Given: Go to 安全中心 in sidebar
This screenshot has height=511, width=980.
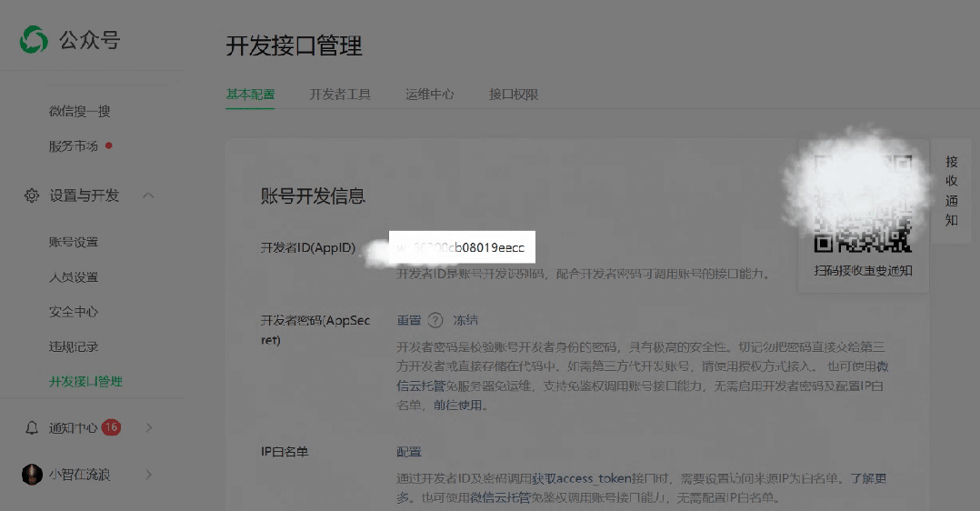Looking at the screenshot, I should 74,312.
